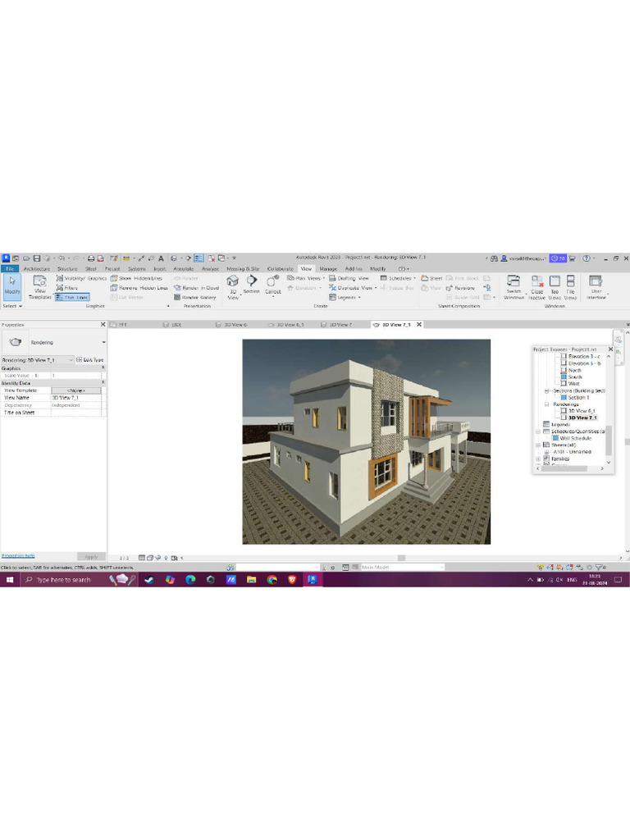
Task: Close the Properties palette
Action: click(103, 325)
